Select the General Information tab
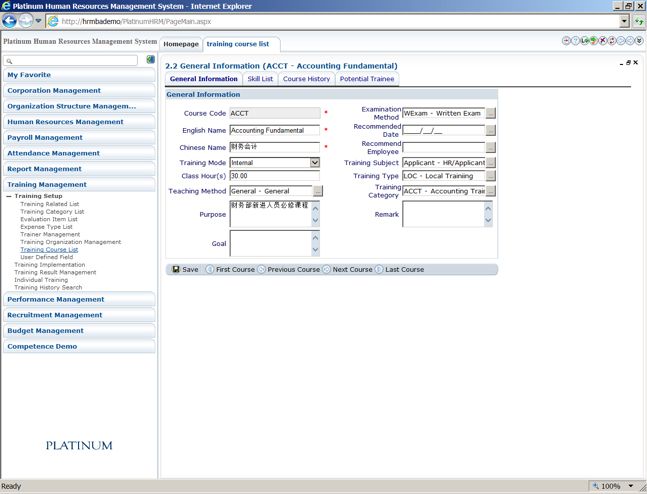The height and width of the screenshot is (494, 647). coord(203,79)
